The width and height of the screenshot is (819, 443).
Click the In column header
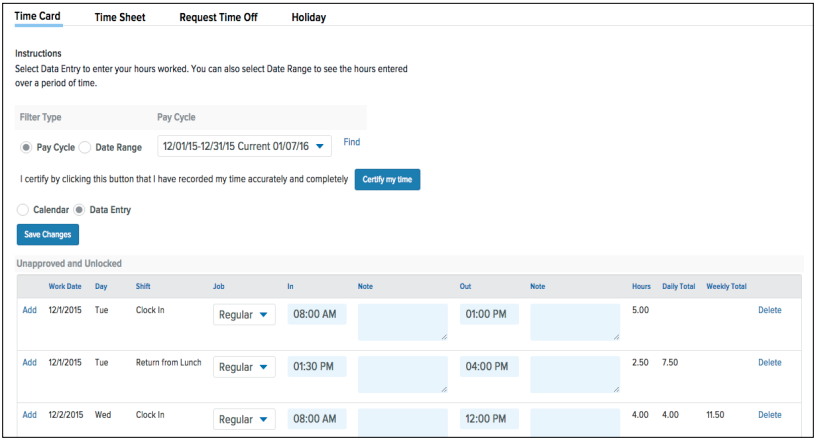[290, 286]
